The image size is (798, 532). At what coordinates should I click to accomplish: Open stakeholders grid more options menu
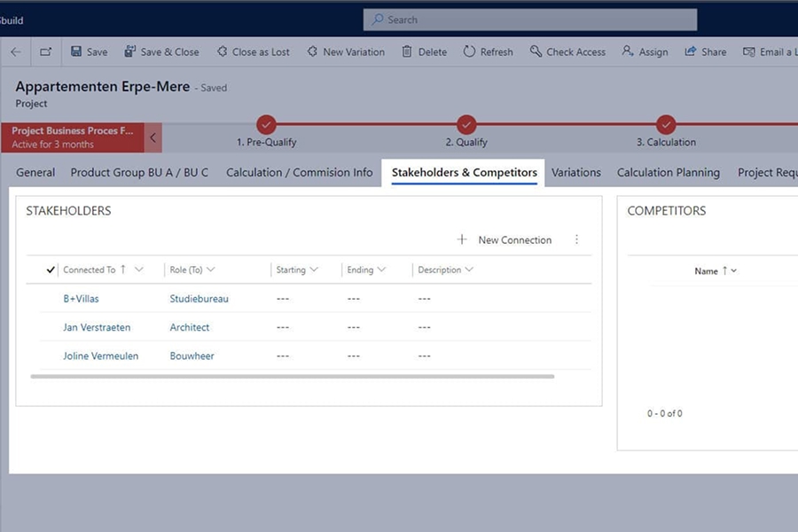tap(576, 240)
